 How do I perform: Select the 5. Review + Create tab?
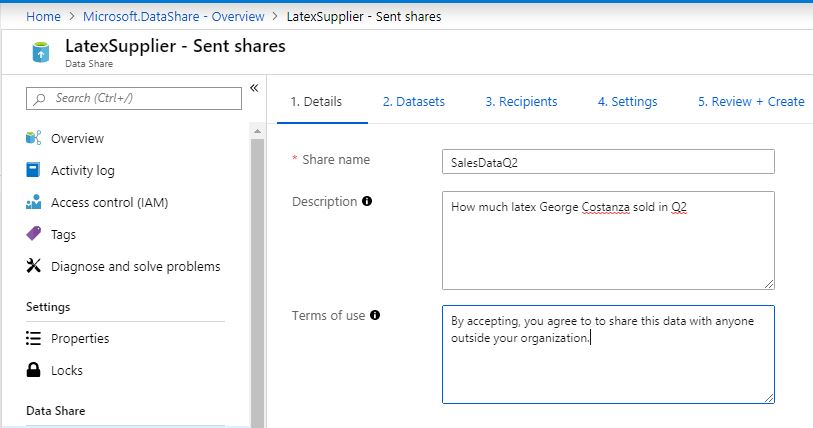pyautogui.click(x=751, y=102)
